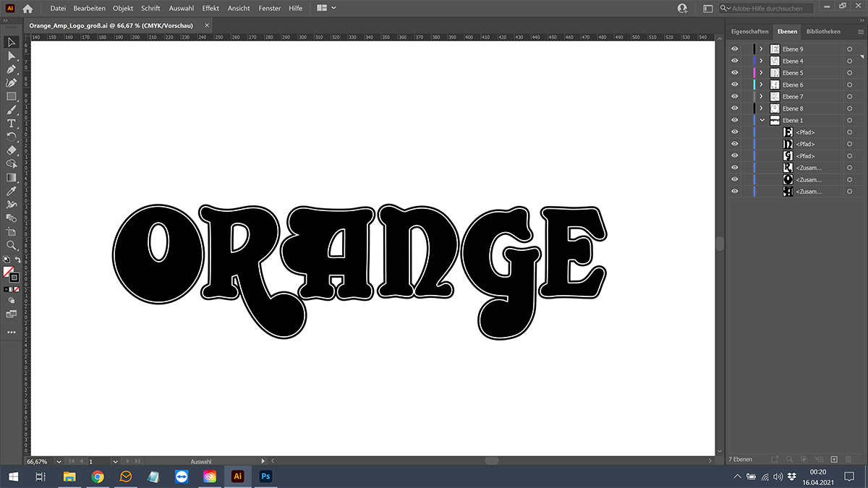
Task: Click the Stroke color swatch in toolbar
Action: 14,278
